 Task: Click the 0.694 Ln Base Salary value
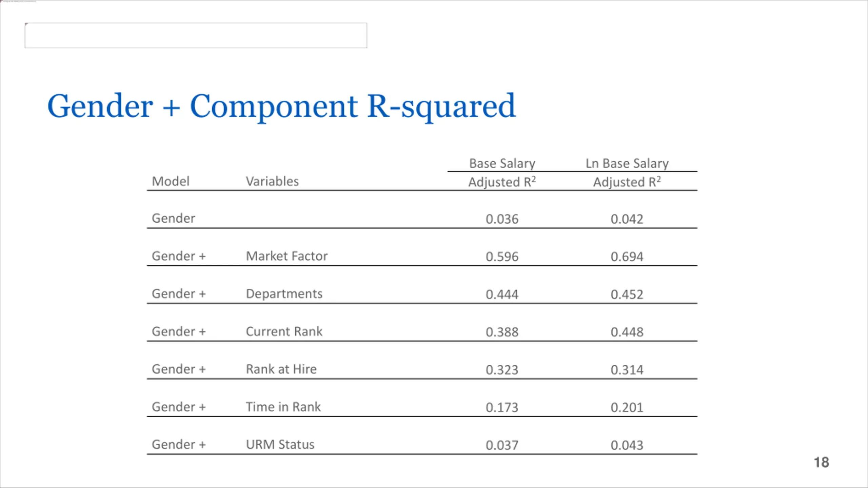(627, 257)
